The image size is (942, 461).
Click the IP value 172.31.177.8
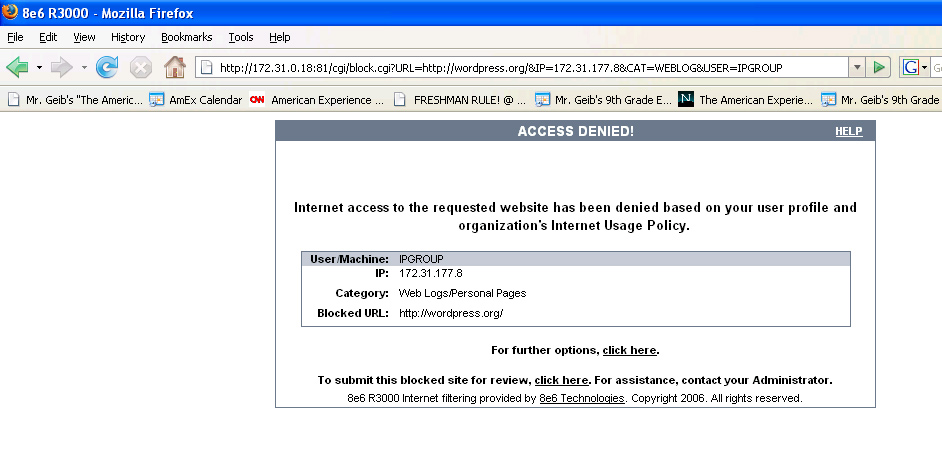pyautogui.click(x=431, y=273)
